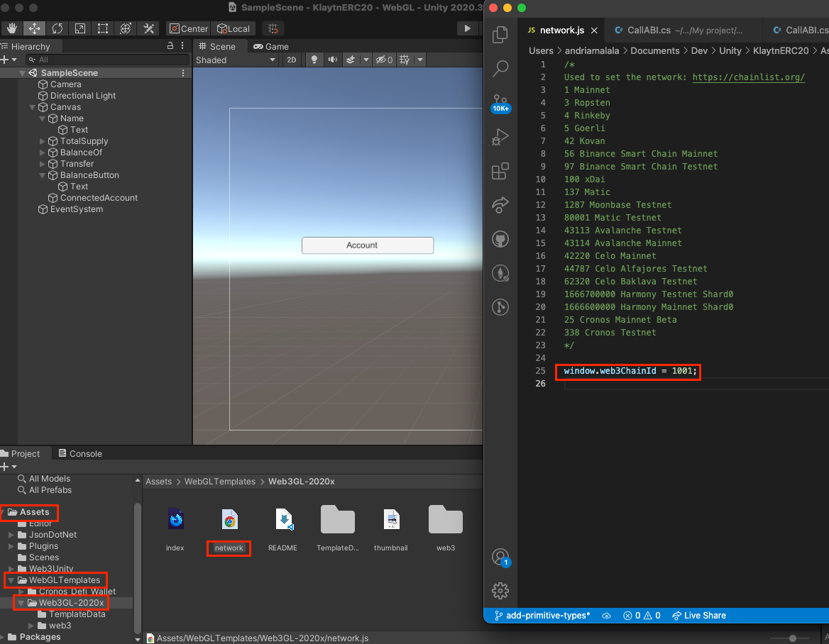Image resolution: width=829 pixels, height=644 pixels.
Task: Toggle Center pivot mode button
Action: 189,28
